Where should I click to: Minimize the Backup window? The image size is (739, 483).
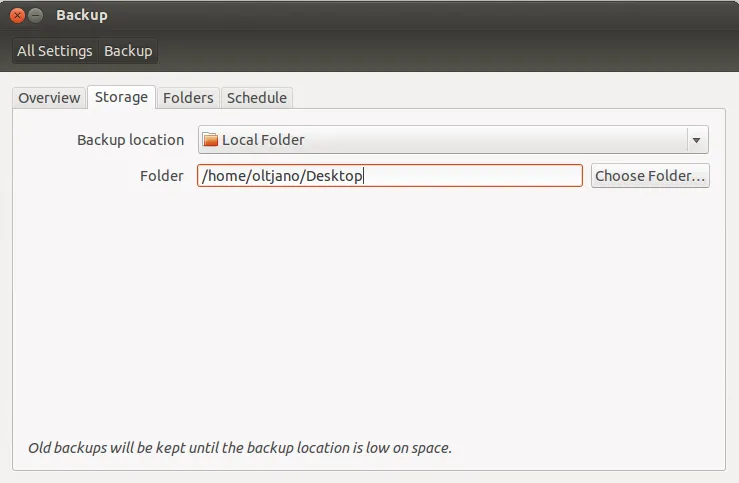[x=35, y=16]
